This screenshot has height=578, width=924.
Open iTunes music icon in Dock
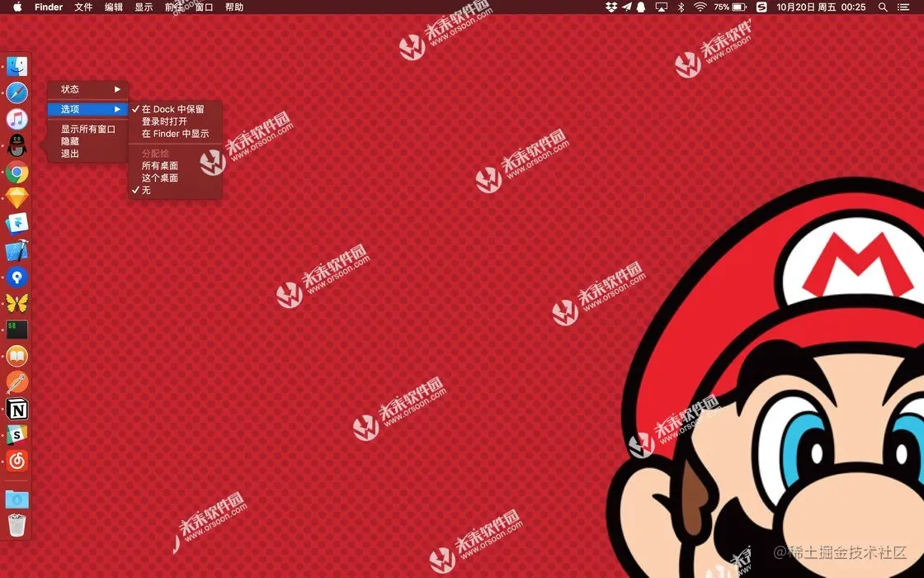tap(16, 119)
